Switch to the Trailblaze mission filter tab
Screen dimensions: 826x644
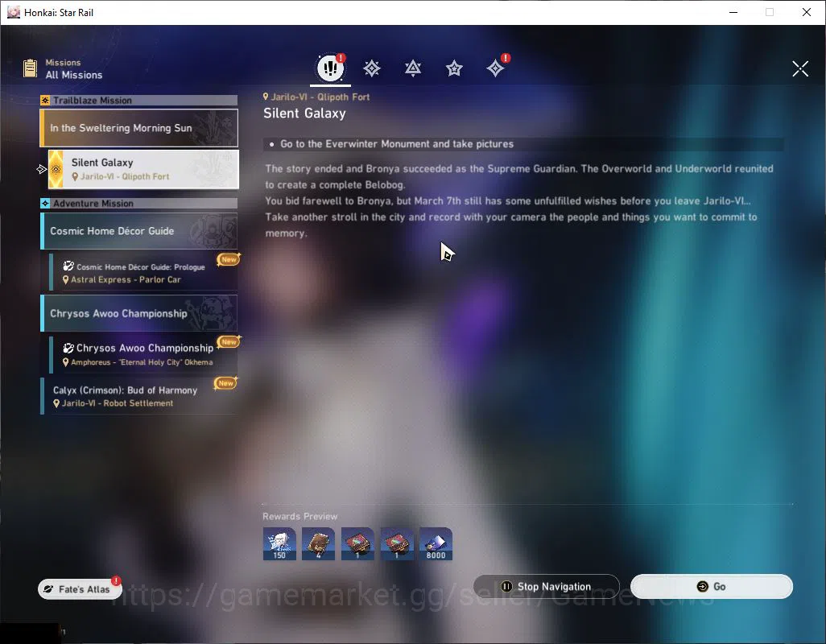[x=371, y=68]
